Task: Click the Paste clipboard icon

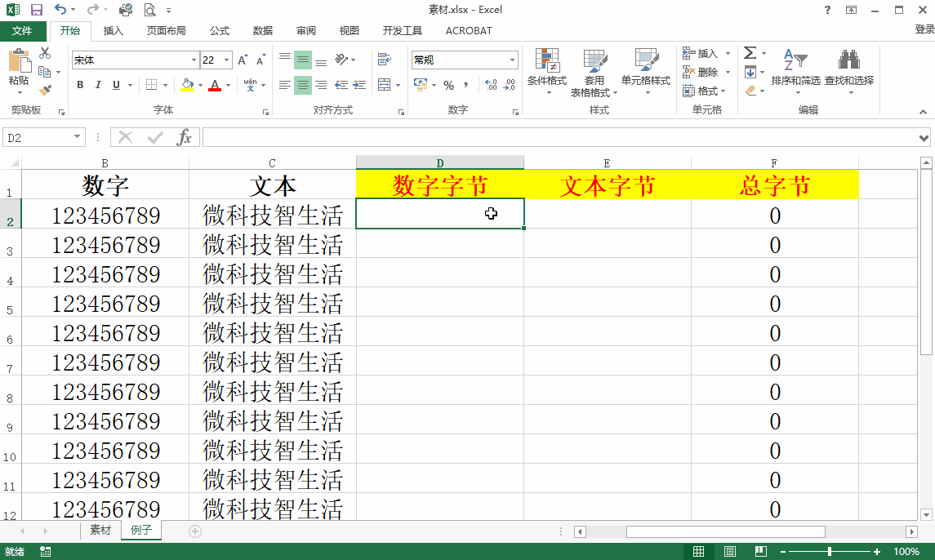Action: point(19,60)
